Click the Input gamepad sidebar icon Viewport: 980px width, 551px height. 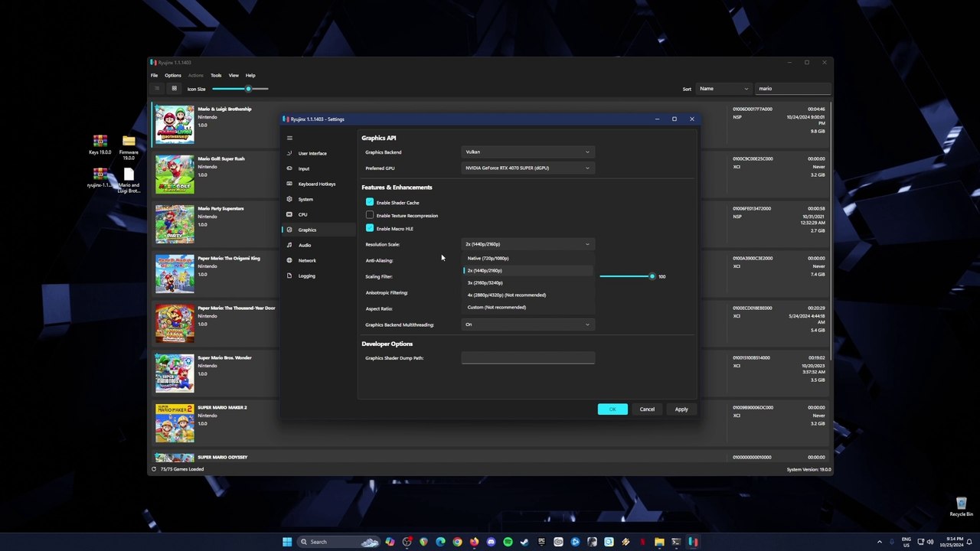pyautogui.click(x=289, y=168)
